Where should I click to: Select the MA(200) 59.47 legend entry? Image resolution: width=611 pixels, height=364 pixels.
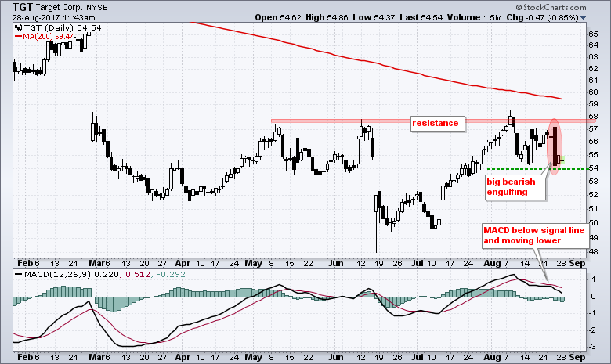44,36
